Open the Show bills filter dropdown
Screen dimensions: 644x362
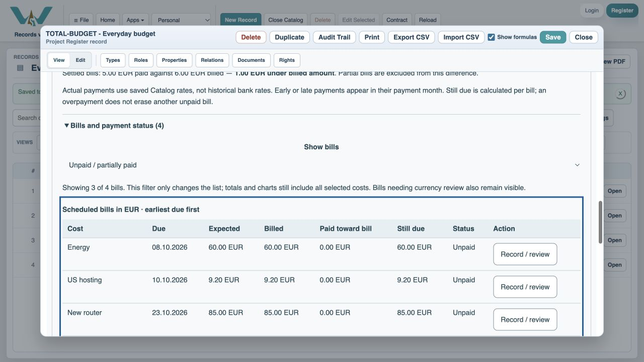coord(321,165)
